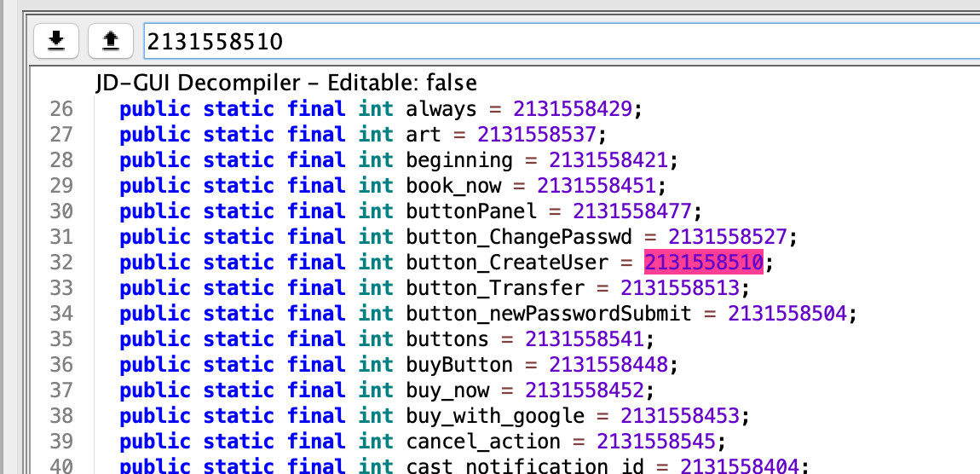
Task: Click the value 2131558545
Action: click(x=656, y=442)
